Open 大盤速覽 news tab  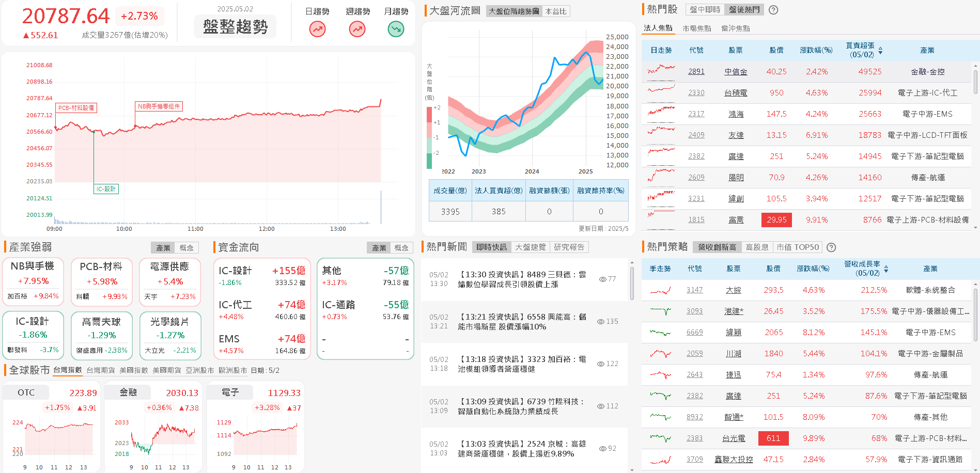pyautogui.click(x=531, y=247)
